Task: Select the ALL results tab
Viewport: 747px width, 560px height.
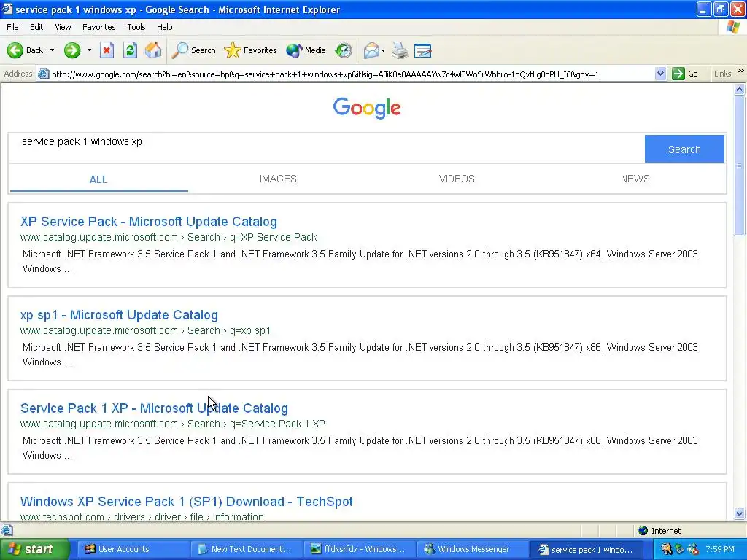Action: (x=98, y=179)
